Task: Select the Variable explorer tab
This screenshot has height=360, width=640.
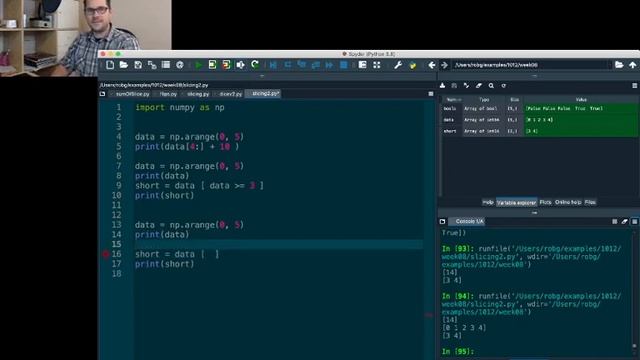Action: tap(516, 202)
